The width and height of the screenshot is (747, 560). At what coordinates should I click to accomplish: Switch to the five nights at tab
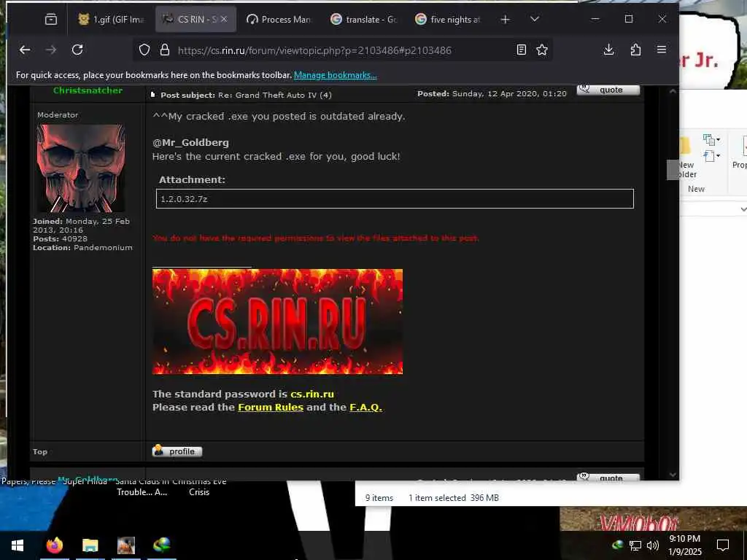pyautogui.click(x=448, y=19)
